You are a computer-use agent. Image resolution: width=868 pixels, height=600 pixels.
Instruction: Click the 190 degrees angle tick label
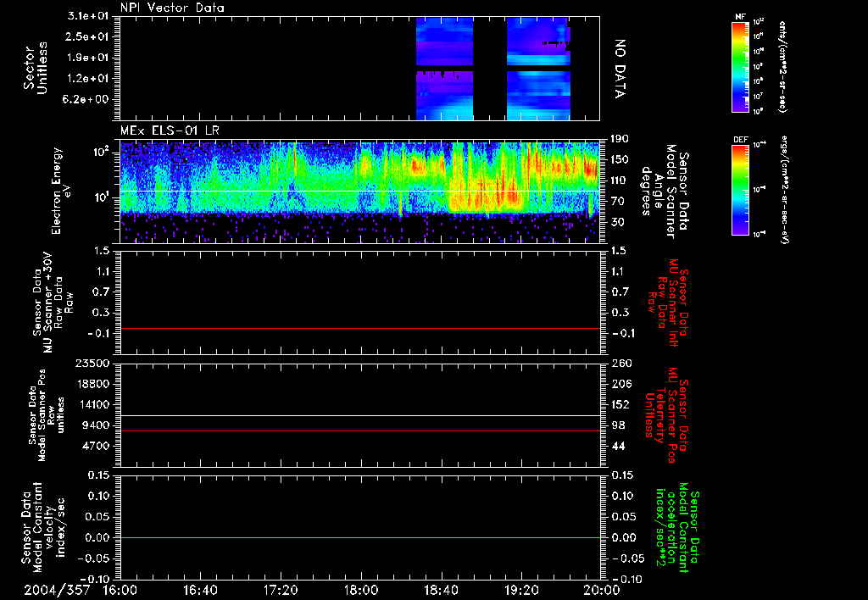[620, 139]
